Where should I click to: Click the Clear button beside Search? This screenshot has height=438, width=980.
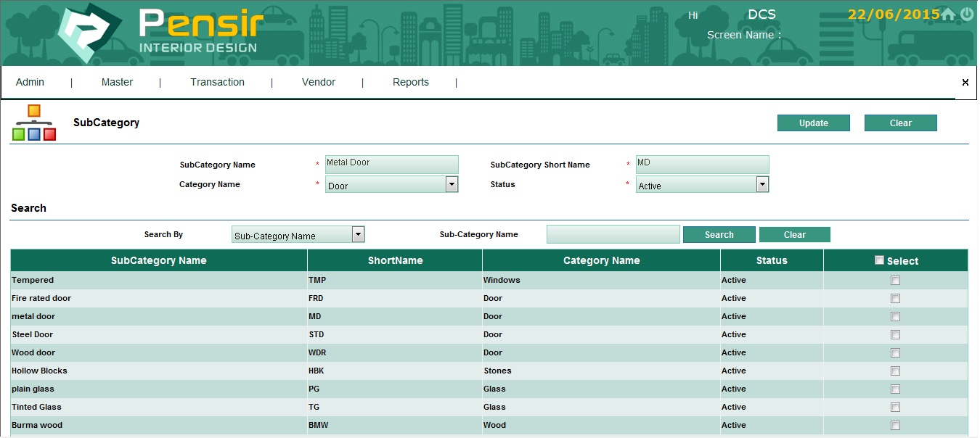794,235
